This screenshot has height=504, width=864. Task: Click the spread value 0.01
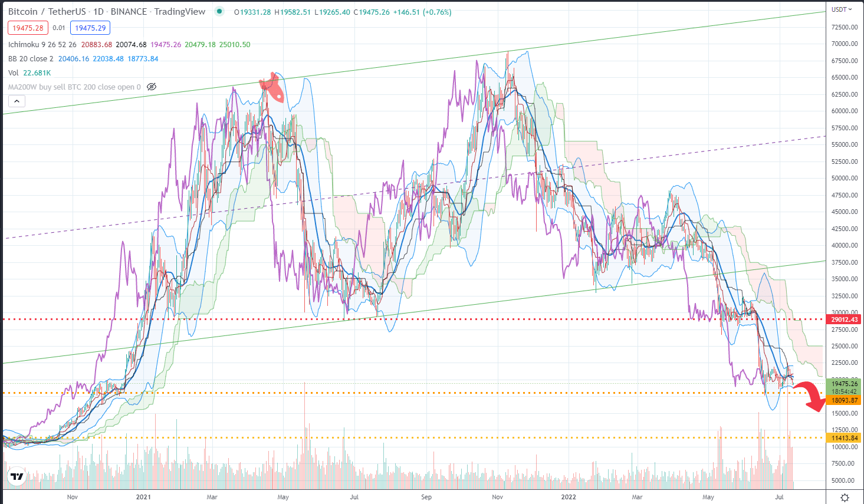pyautogui.click(x=59, y=28)
